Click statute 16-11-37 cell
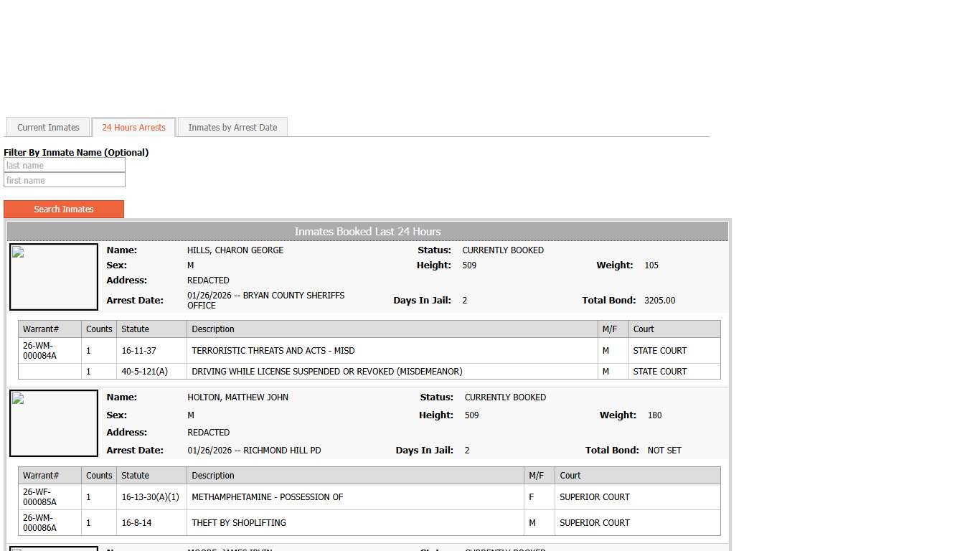 tap(138, 351)
